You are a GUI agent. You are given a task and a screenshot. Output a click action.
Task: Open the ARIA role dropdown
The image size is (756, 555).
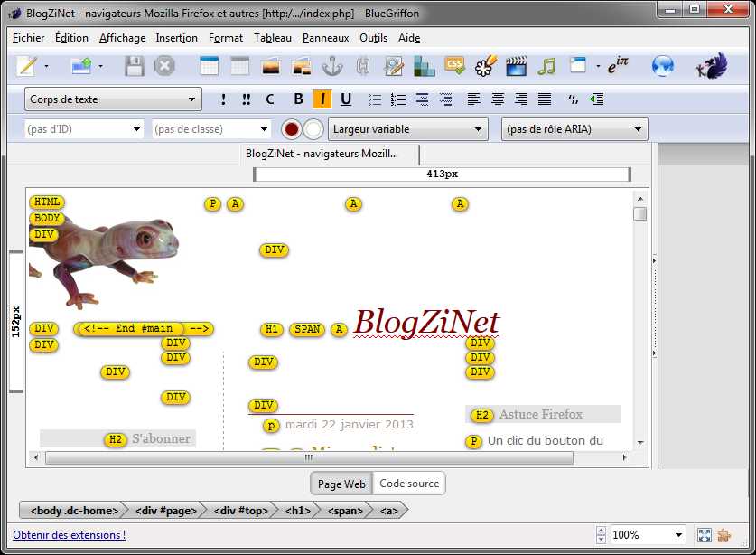point(574,129)
